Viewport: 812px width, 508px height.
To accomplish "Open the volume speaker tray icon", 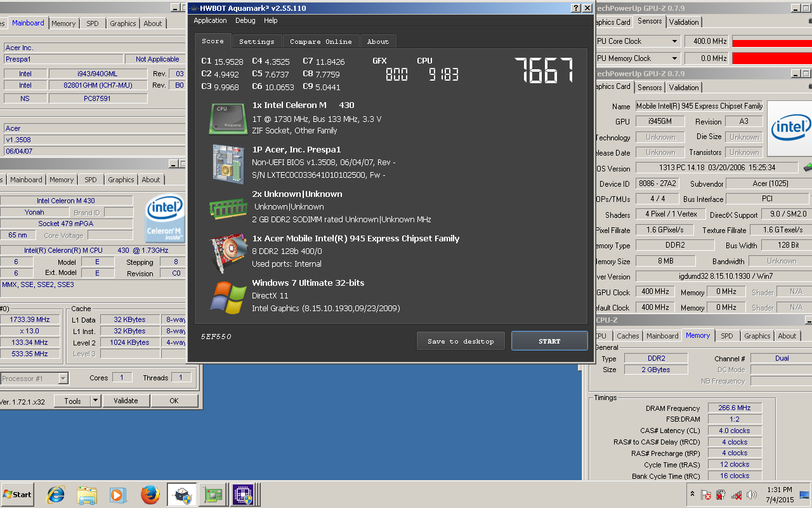I will coord(752,495).
